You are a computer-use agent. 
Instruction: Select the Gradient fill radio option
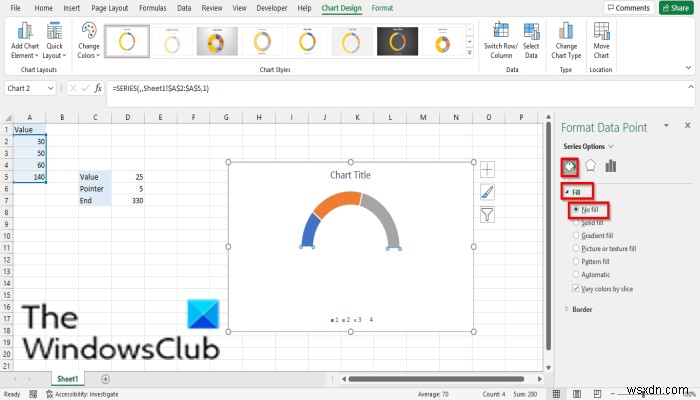pyautogui.click(x=576, y=235)
